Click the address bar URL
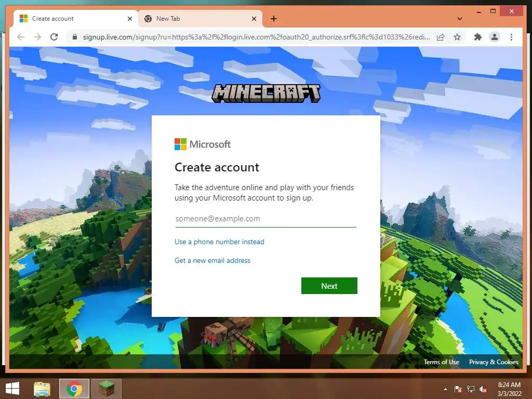This screenshot has height=399, width=532. 256,37
